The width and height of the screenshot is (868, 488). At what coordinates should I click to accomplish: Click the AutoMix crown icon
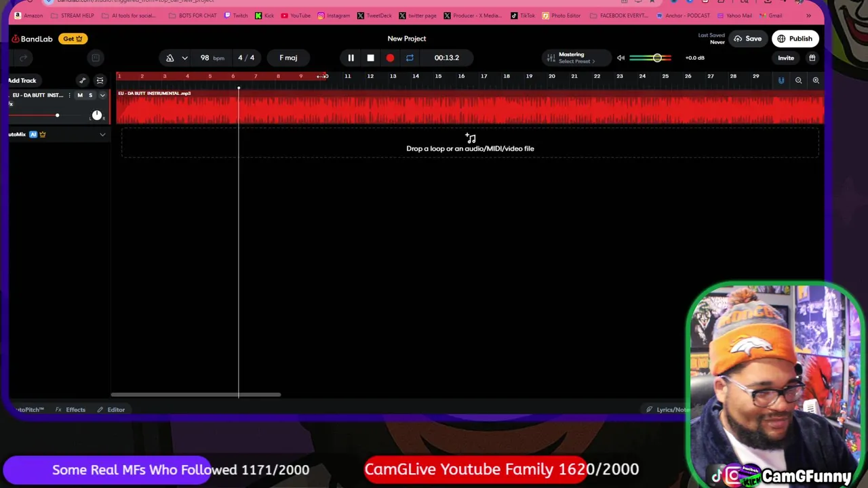click(x=42, y=134)
